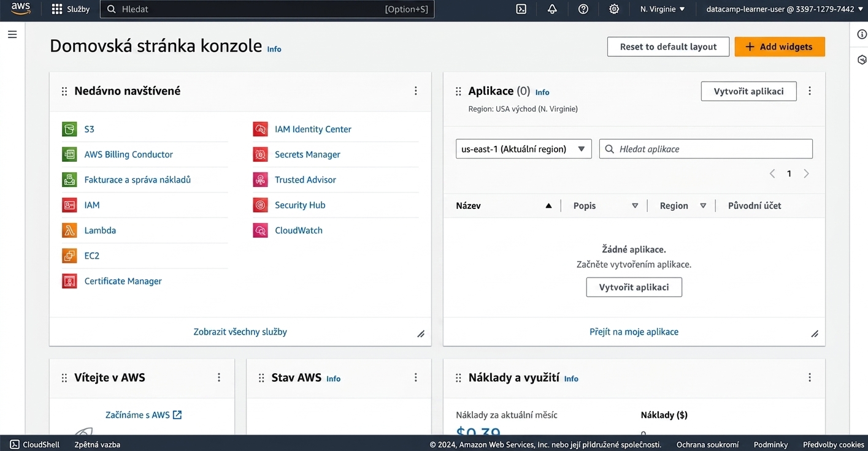Image resolution: width=868 pixels, height=451 pixels.
Task: Go to next page of applications
Action: 806,173
